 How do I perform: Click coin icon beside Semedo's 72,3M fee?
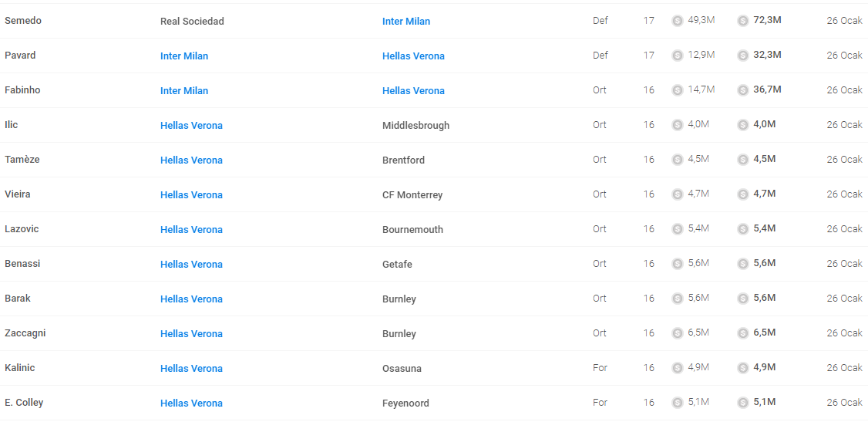[743, 21]
